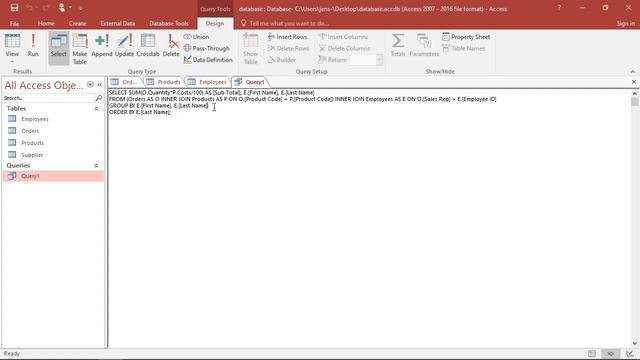Switch to the Database Tools tab

tap(169, 23)
